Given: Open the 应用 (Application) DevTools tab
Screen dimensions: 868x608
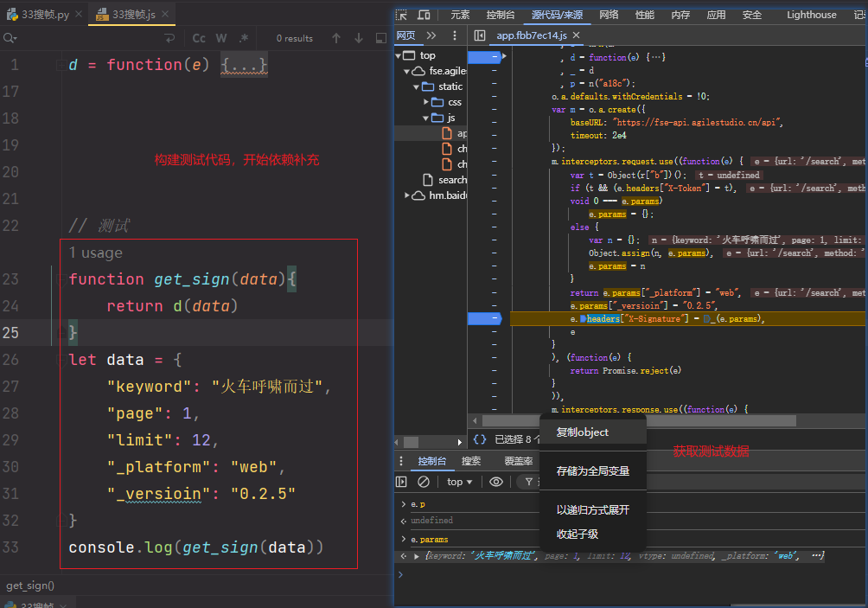Looking at the screenshot, I should 716,15.
